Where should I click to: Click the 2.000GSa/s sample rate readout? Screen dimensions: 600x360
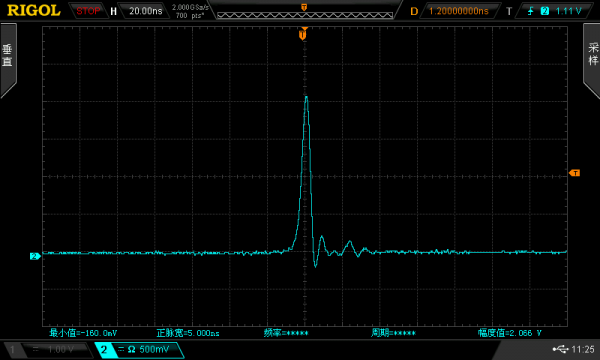(190, 7)
